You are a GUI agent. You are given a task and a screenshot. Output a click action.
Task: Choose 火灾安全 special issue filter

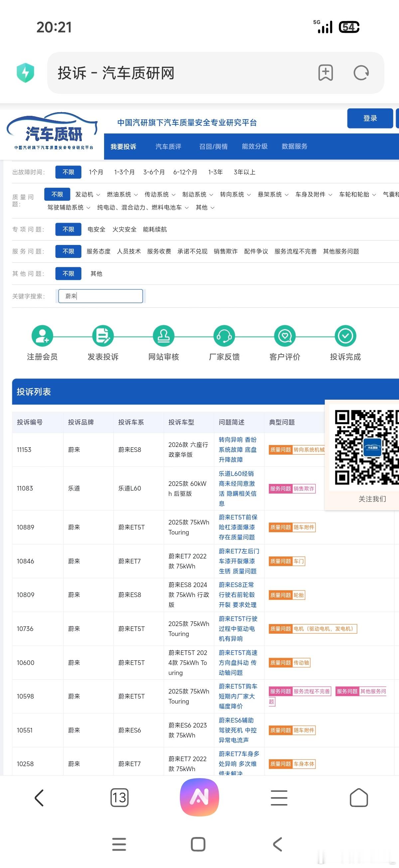(124, 229)
